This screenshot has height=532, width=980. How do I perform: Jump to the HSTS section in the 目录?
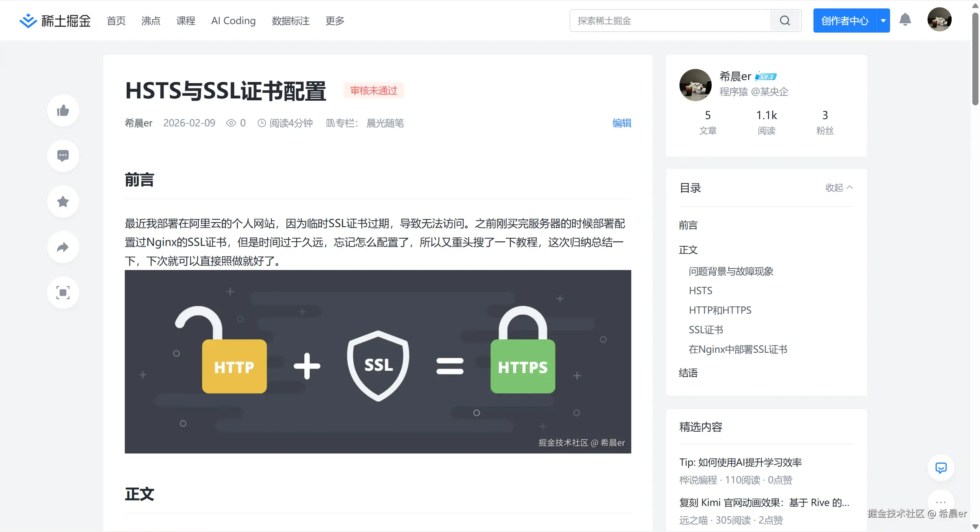tap(700, 291)
